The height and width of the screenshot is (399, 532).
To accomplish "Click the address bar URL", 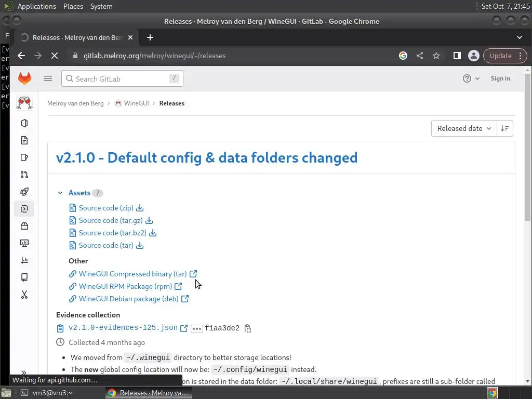I will pyautogui.click(x=155, y=56).
